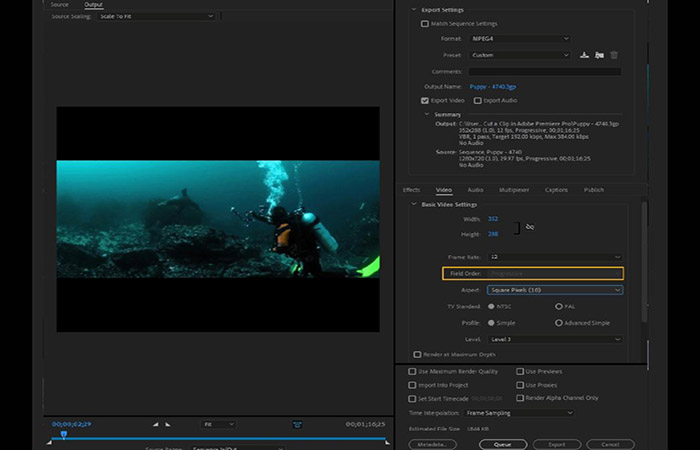This screenshot has height=450, width=700.
Task: Open the Frame Rate dropdown
Action: [x=555, y=257]
